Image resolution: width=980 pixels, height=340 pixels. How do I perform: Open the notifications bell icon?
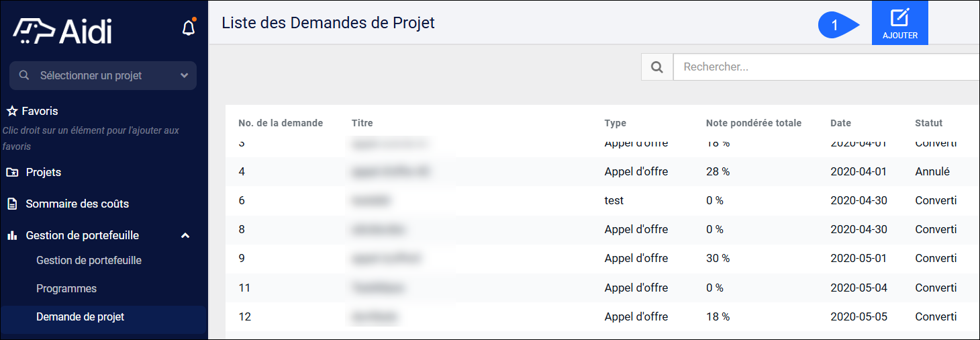(x=189, y=28)
